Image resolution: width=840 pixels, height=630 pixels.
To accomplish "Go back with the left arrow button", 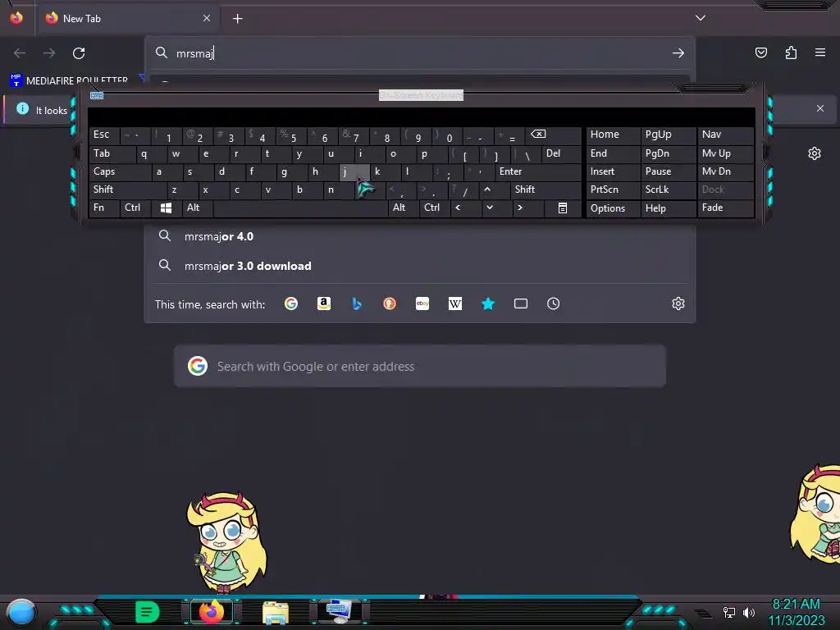I will pyautogui.click(x=20, y=53).
